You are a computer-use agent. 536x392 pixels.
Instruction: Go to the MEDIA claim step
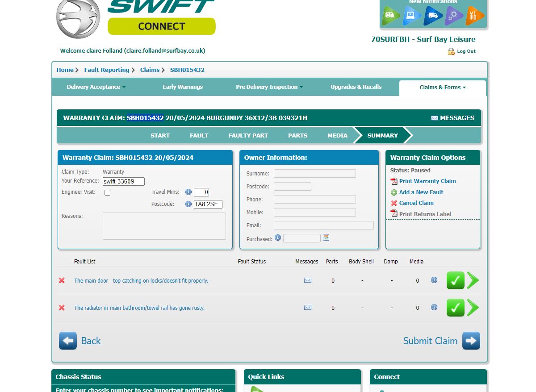[x=337, y=135]
